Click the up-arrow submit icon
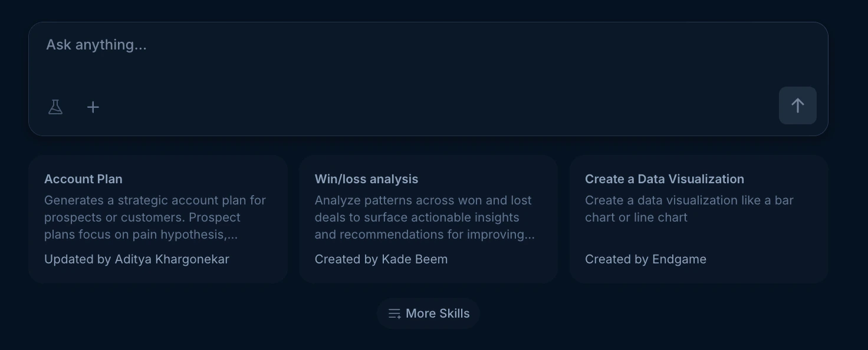This screenshot has width=868, height=350. click(x=797, y=105)
